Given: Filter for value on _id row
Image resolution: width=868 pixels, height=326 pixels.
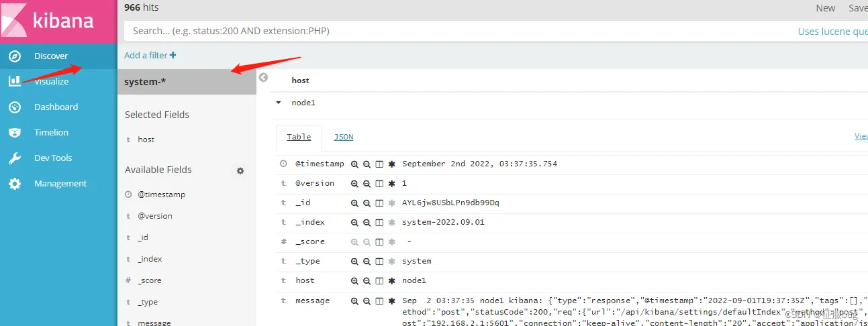Looking at the screenshot, I should [x=354, y=203].
